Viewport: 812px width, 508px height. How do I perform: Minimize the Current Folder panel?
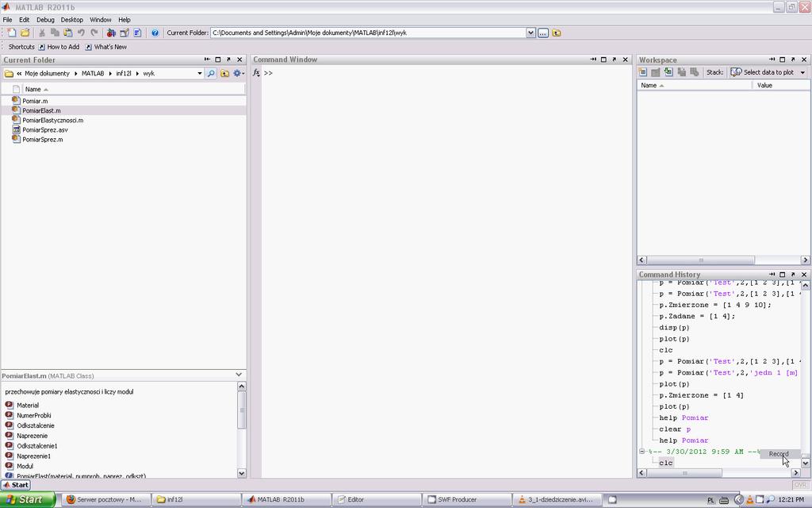tap(207, 60)
